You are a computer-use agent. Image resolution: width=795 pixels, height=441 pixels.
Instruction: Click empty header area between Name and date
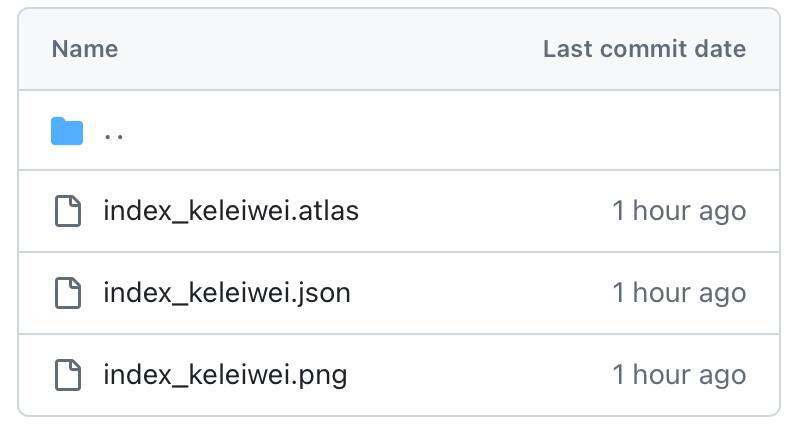[x=330, y=49]
